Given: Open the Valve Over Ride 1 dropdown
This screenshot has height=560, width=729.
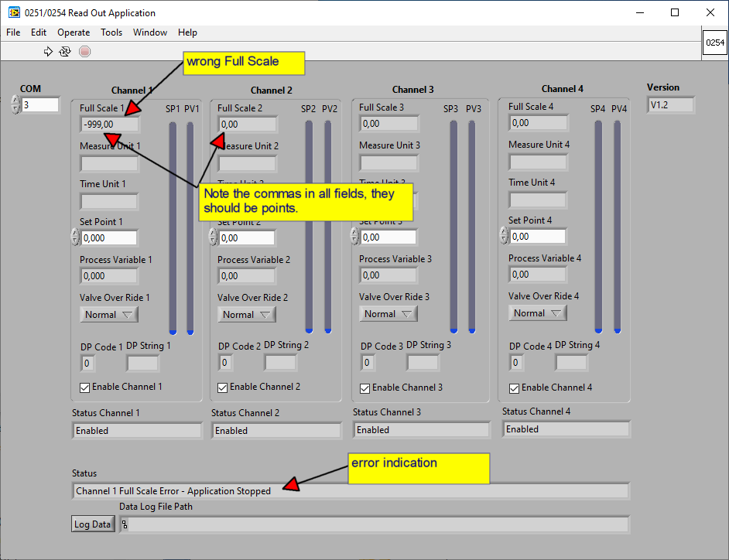Looking at the screenshot, I should (x=109, y=315).
